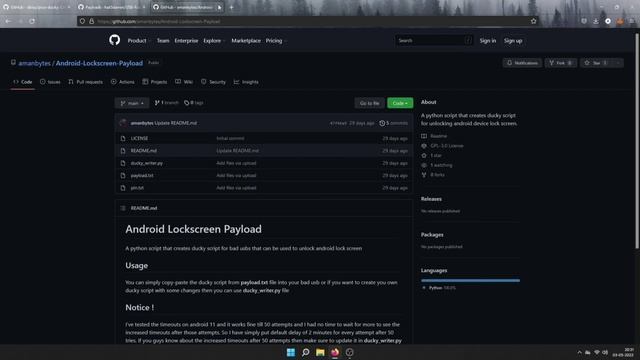Open the Product dropdown menu

(138, 41)
